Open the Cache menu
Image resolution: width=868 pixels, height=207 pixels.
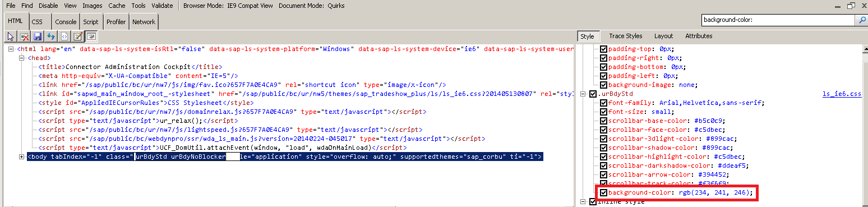pyautogui.click(x=117, y=6)
